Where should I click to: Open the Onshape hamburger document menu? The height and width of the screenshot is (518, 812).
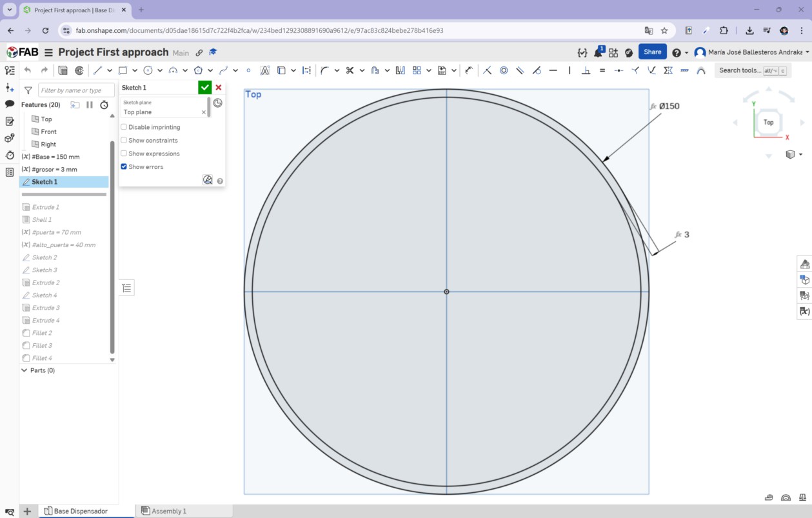pyautogui.click(x=48, y=52)
